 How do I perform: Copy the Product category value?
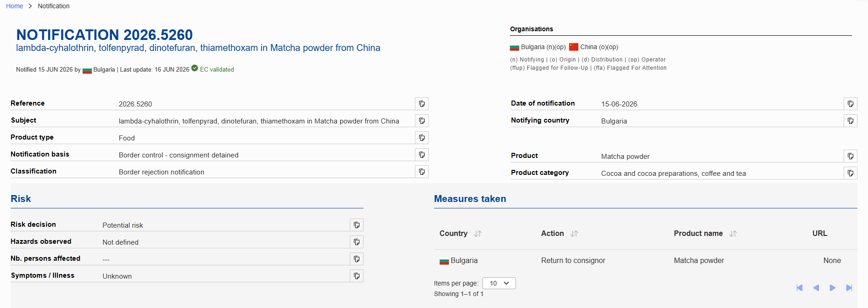click(851, 173)
